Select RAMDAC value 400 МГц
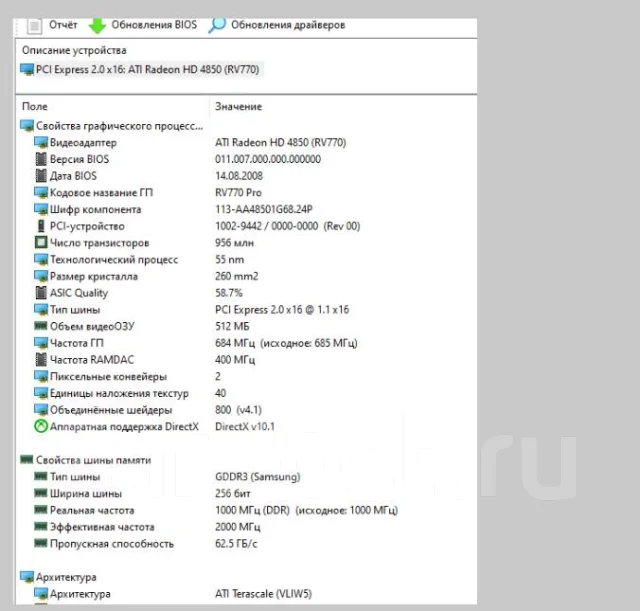Screen dimensions: 640x611 click(235, 360)
